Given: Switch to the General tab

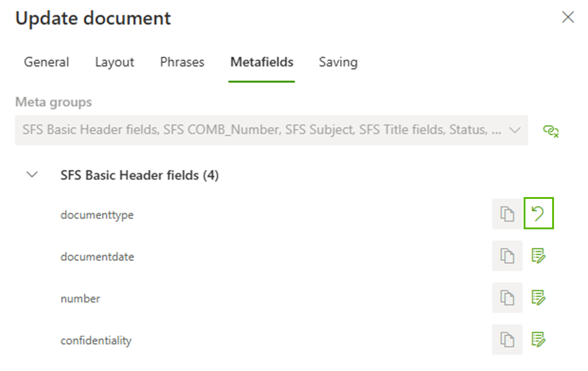Looking at the screenshot, I should coord(46,62).
